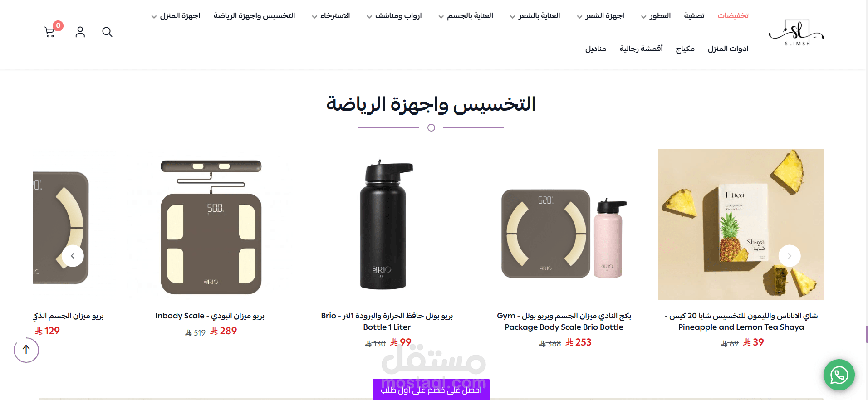Get first order discount purple button
This screenshot has height=400, width=868.
click(x=431, y=389)
